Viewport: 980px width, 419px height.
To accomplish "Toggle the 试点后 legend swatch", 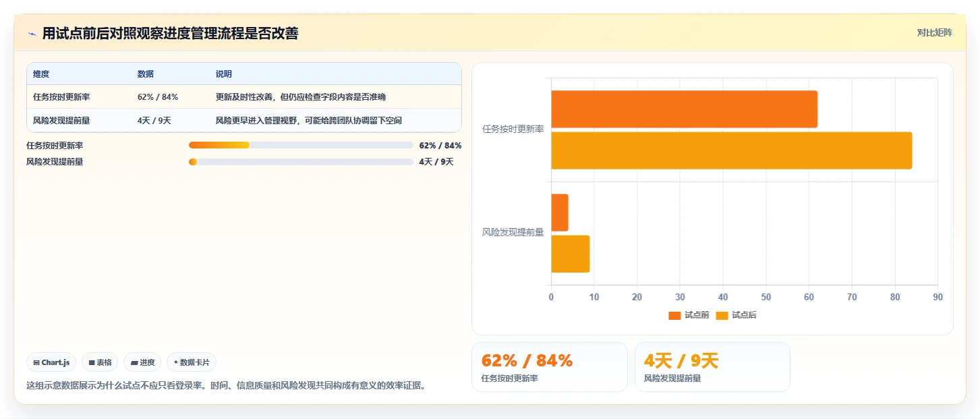I will (x=722, y=315).
